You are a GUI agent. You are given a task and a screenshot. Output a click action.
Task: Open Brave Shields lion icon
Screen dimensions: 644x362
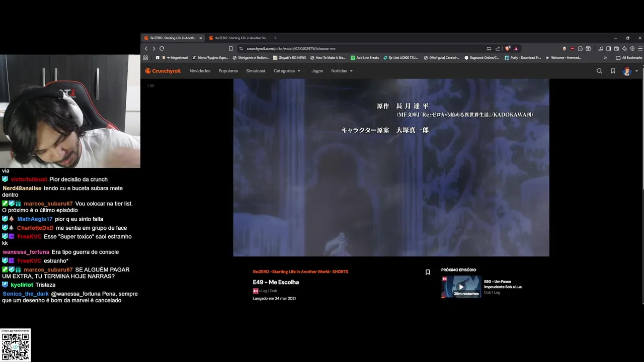[508, 48]
